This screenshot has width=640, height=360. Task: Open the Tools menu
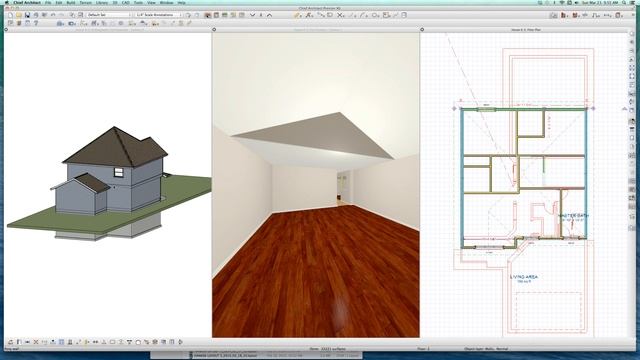(138, 3)
